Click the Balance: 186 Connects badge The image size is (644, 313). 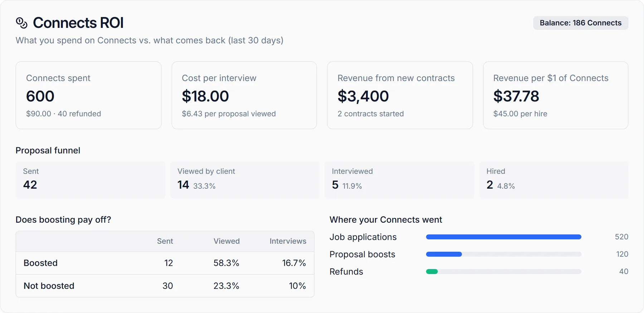click(x=580, y=23)
